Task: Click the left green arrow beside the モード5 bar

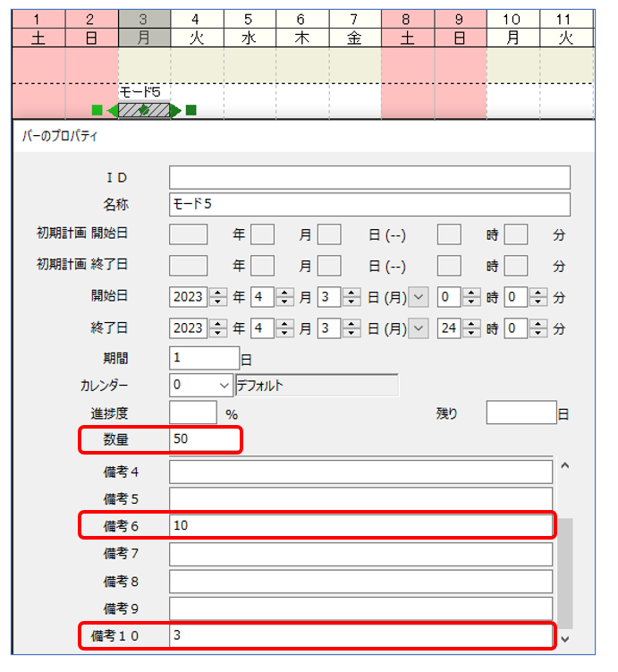Action: coord(112,110)
